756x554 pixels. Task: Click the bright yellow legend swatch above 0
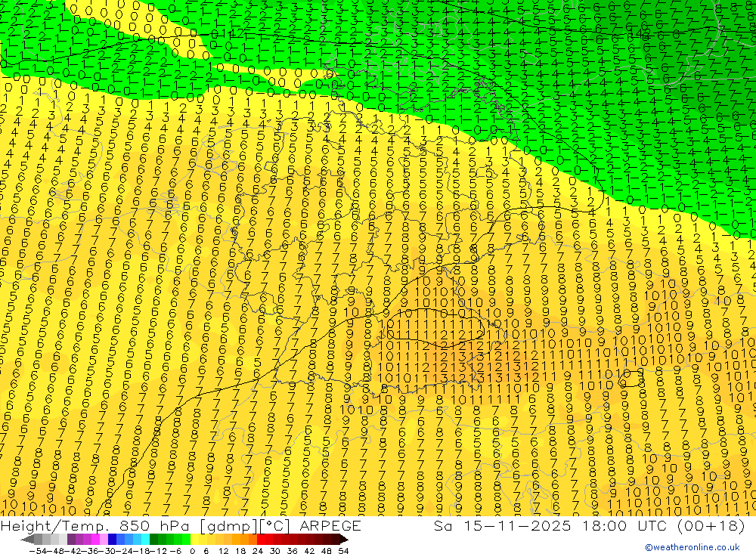pos(194,539)
